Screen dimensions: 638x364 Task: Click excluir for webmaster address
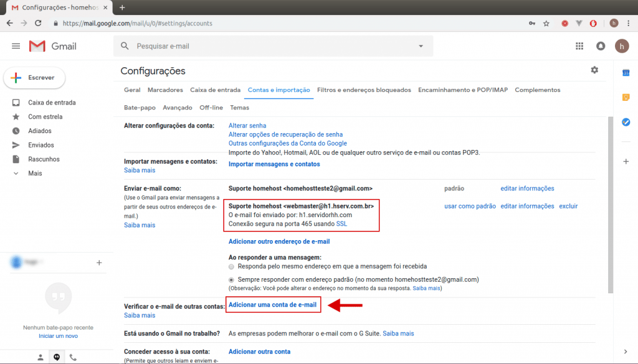(568, 206)
